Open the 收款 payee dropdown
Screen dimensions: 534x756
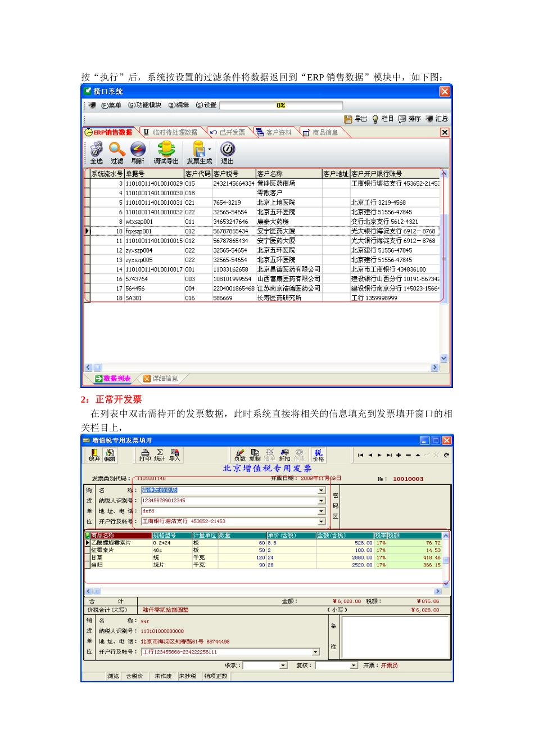283,665
